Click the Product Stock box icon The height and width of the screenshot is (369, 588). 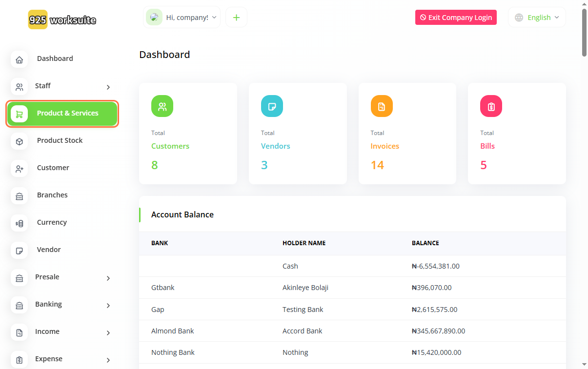20,142
